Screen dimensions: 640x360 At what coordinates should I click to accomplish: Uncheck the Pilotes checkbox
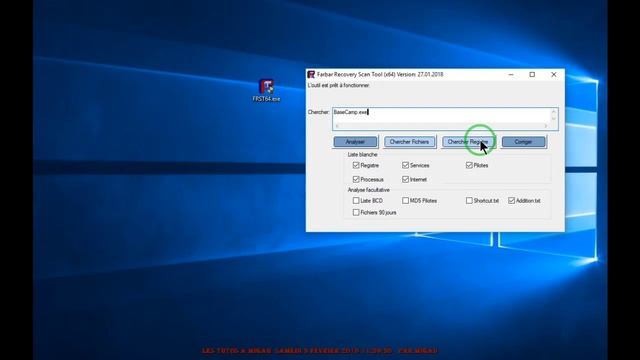click(469, 165)
